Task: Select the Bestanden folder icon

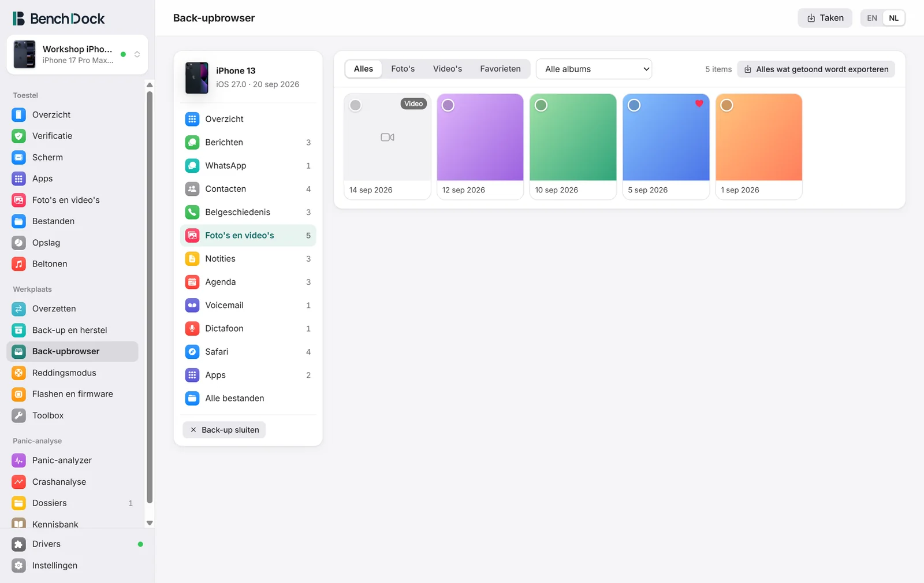Action: (19, 221)
